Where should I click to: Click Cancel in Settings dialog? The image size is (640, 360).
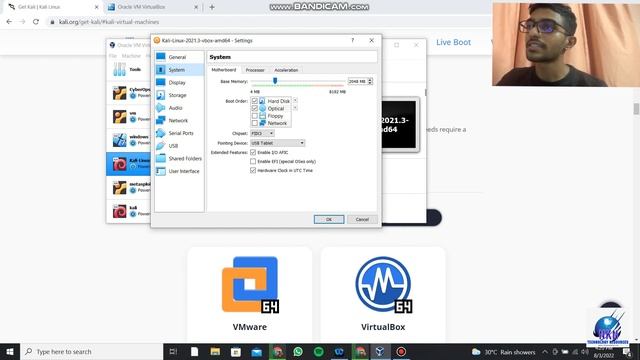[362, 219]
